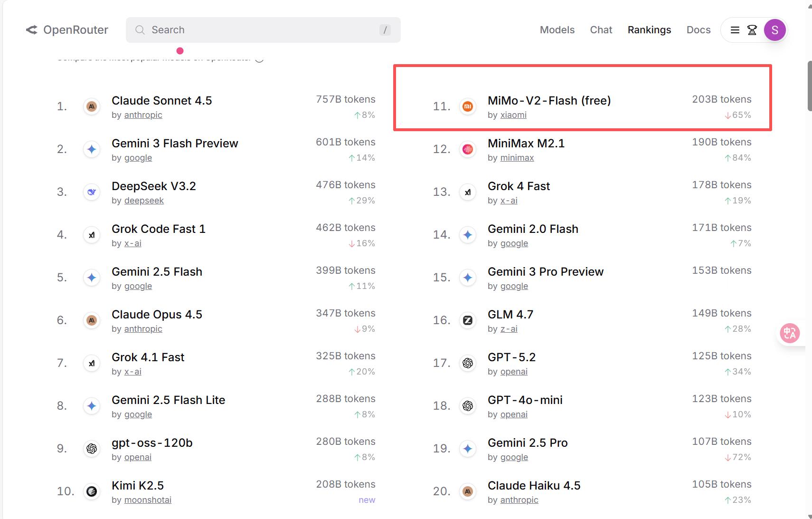The height and width of the screenshot is (519, 812).
Task: Open the Claude Sonnet 4.5 model link
Action: (162, 101)
